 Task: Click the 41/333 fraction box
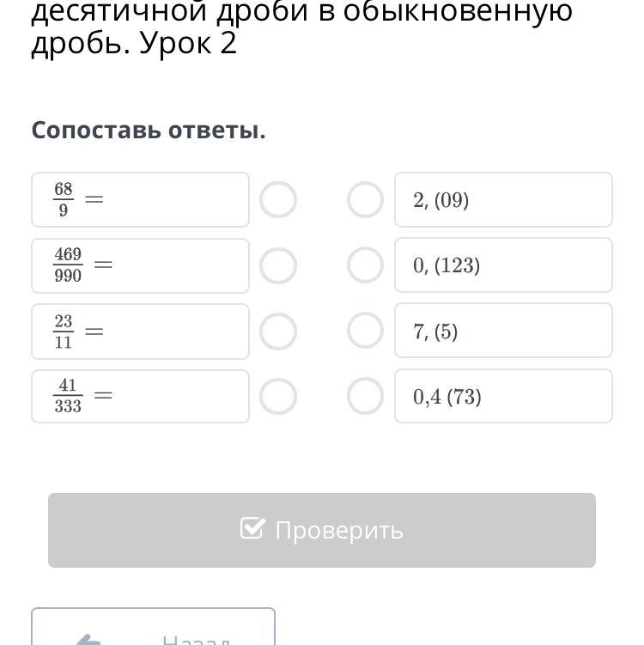[140, 397]
